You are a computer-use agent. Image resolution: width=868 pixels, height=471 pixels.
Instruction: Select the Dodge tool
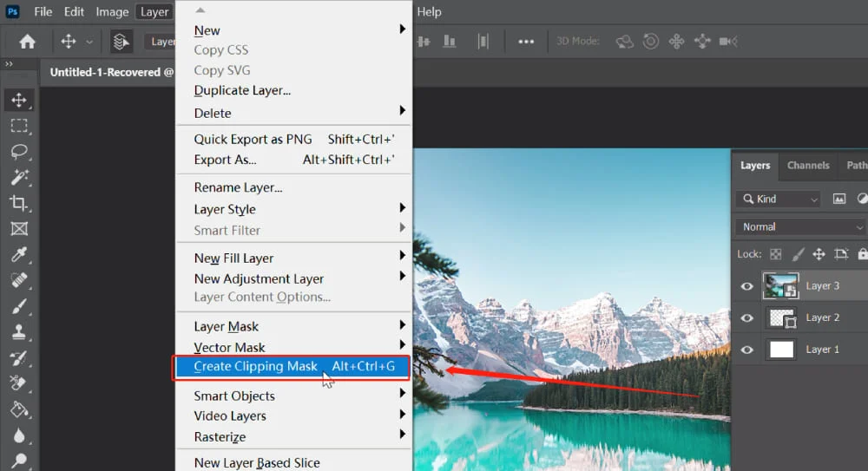pyautogui.click(x=19, y=461)
